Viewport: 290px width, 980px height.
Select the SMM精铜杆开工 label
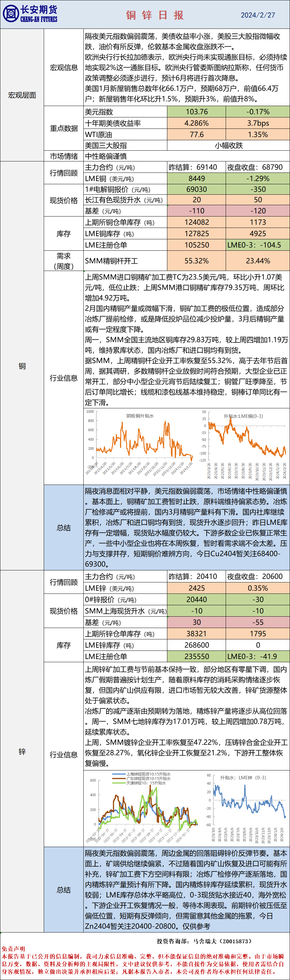(111, 261)
